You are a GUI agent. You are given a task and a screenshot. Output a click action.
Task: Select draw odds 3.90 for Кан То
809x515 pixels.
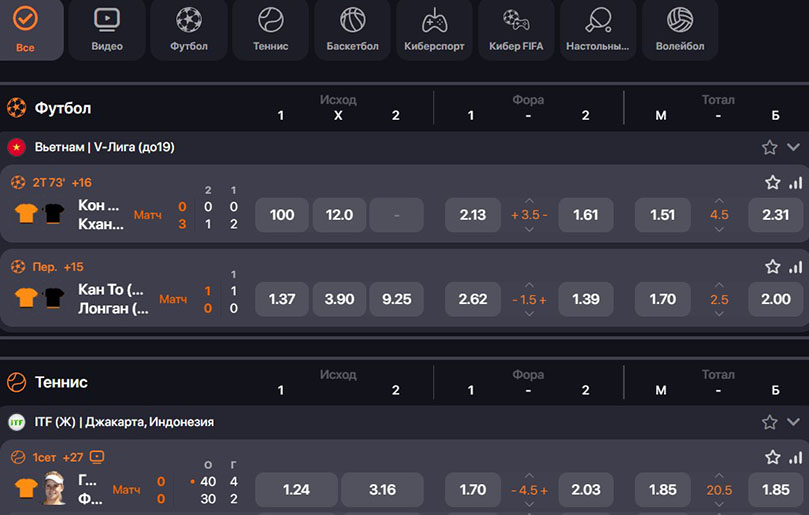[x=339, y=299]
